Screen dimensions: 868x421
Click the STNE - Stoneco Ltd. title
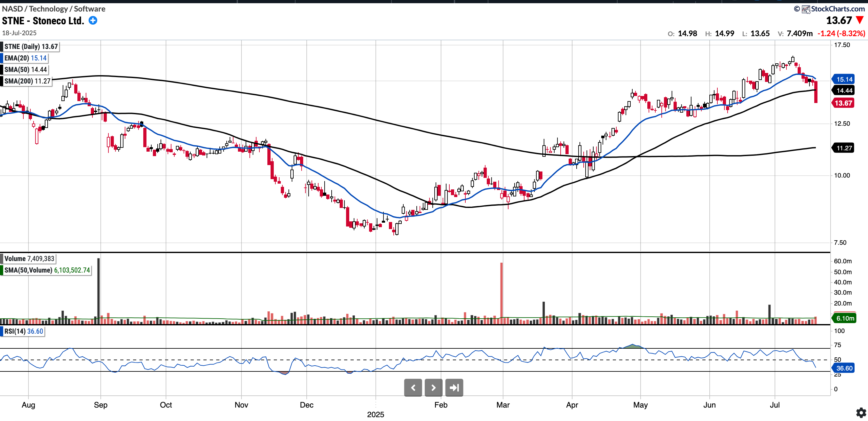[x=43, y=21]
